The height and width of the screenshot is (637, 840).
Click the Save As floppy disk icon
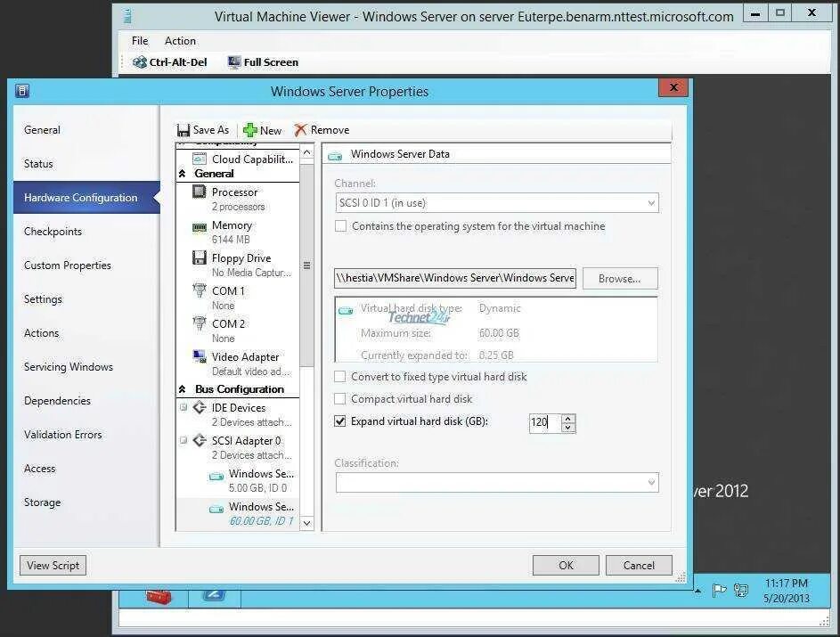(x=183, y=130)
